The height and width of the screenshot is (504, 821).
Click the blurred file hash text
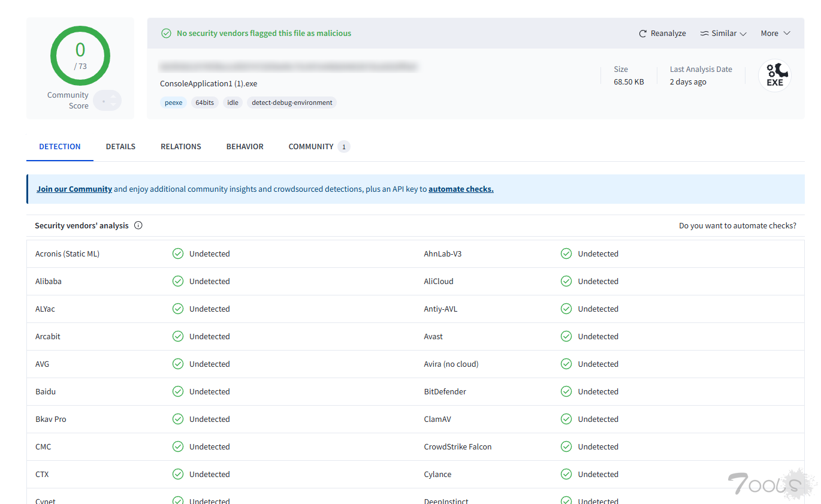(x=288, y=67)
